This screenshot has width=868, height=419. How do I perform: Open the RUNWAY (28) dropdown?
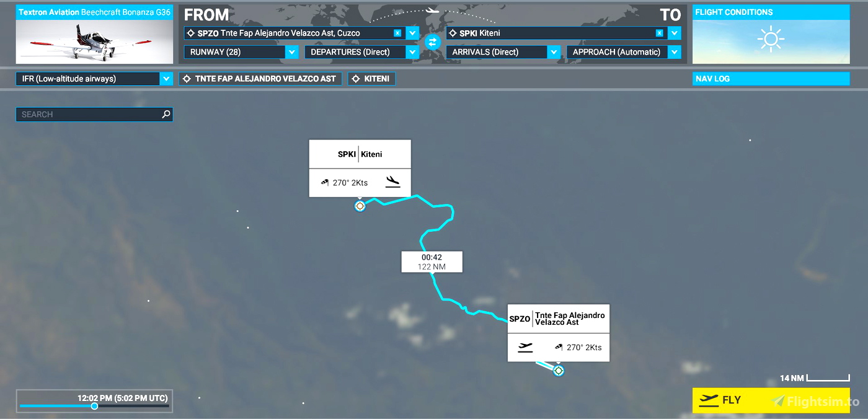pos(241,52)
